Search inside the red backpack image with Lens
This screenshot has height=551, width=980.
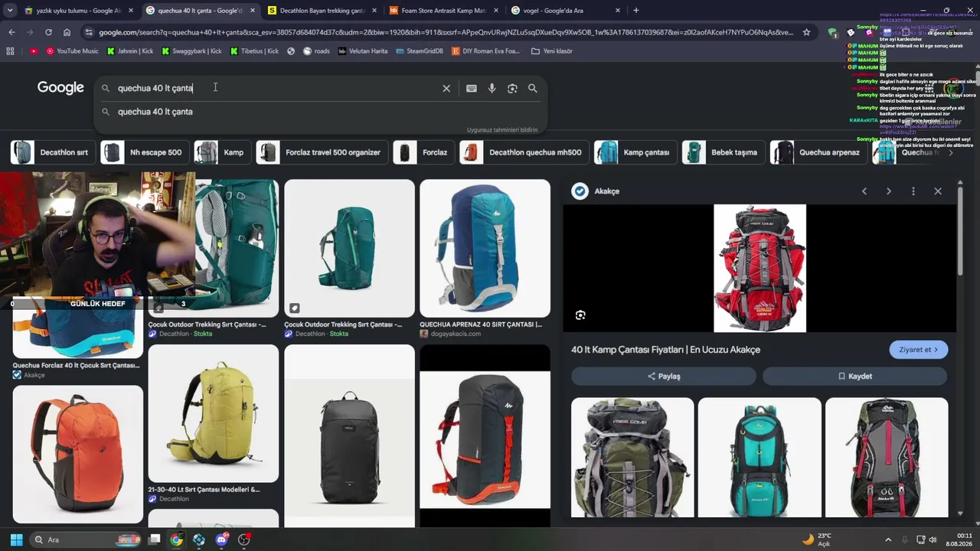pos(580,315)
